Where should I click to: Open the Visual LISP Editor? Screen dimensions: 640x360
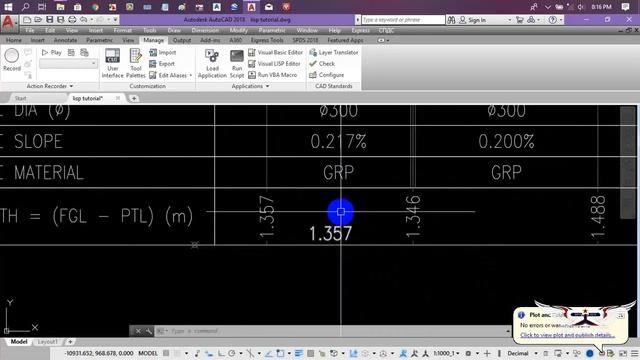point(274,64)
